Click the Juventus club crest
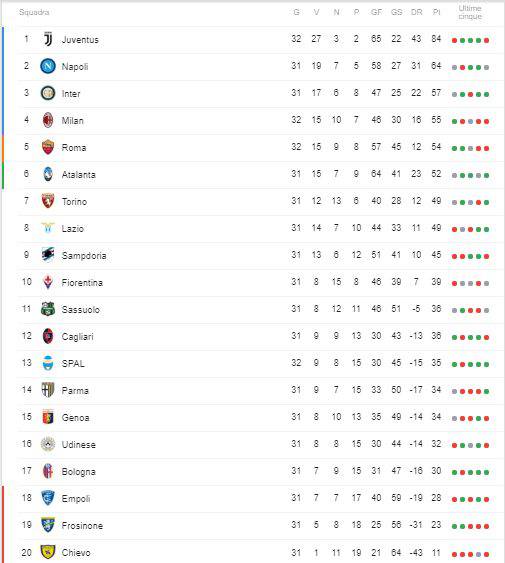This screenshot has height=563, width=505. (x=48, y=39)
